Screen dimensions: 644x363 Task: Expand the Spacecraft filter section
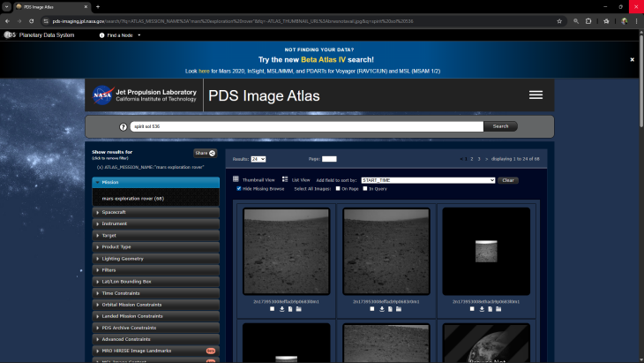pos(155,212)
